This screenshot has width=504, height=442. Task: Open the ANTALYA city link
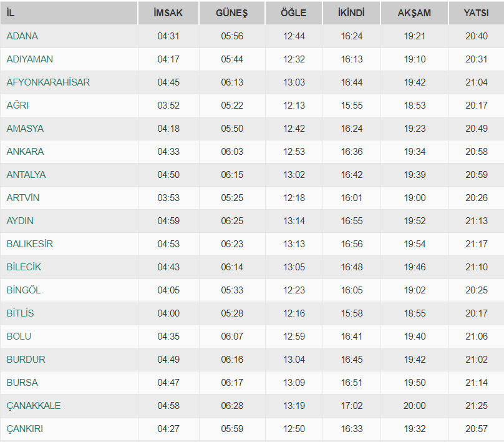[26, 175]
